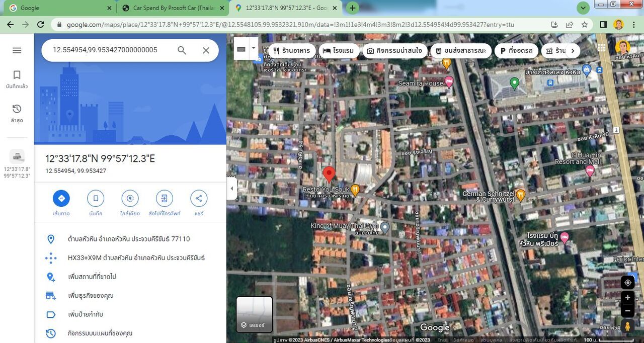Go forward in the browser

pyautogui.click(x=25, y=24)
